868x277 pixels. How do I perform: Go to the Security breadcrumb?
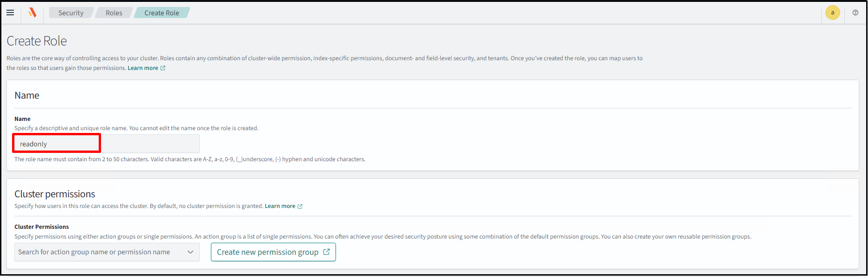click(71, 13)
